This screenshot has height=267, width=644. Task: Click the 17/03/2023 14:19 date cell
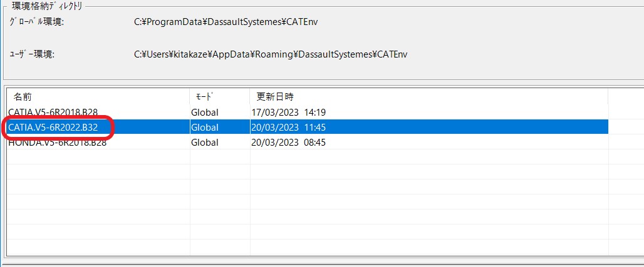pyautogui.click(x=288, y=113)
